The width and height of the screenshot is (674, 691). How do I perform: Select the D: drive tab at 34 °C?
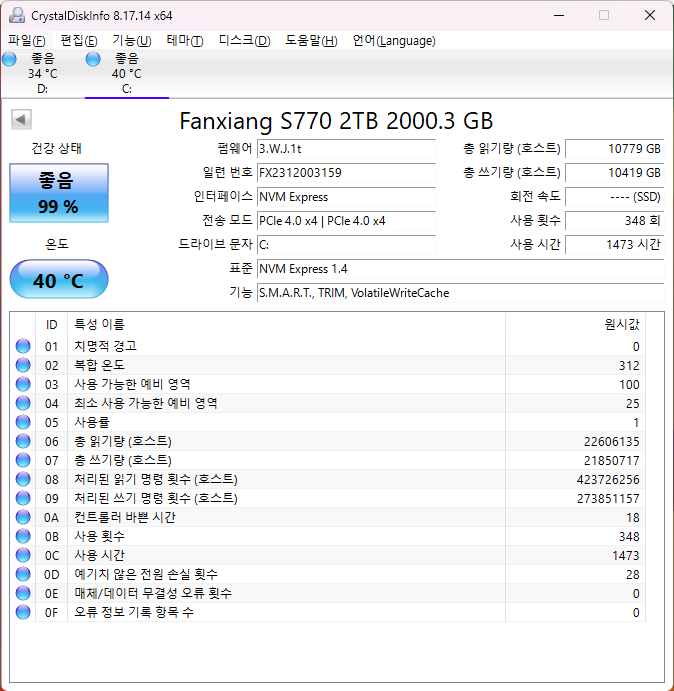coord(42,73)
